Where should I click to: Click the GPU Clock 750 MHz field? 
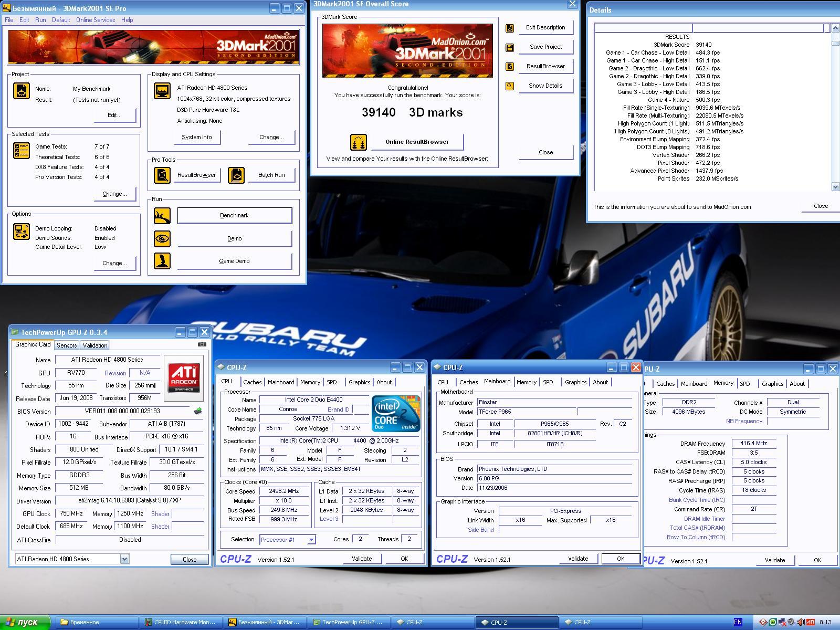point(71,513)
